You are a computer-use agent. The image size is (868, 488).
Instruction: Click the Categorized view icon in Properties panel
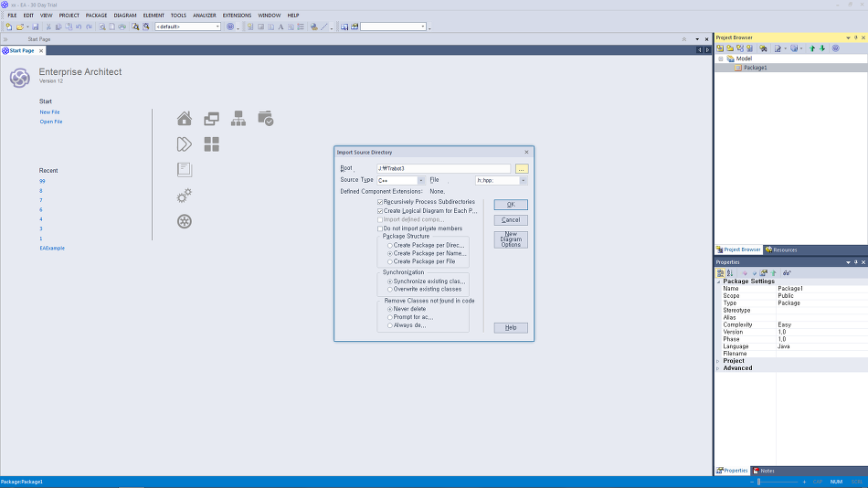[x=720, y=273]
